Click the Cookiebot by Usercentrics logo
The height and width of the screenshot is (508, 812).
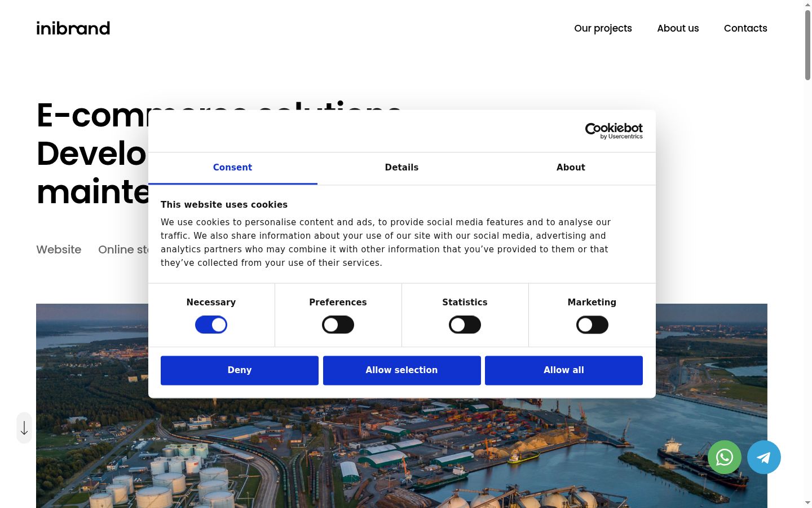(614, 131)
